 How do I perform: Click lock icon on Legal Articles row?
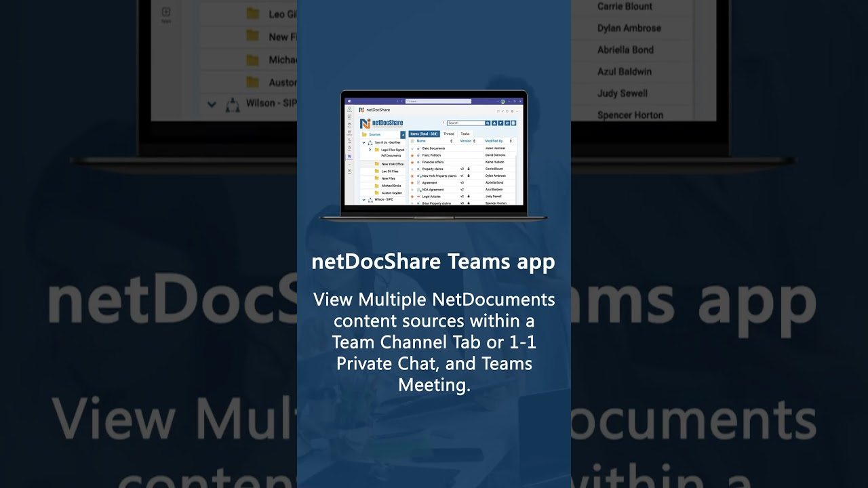click(469, 196)
